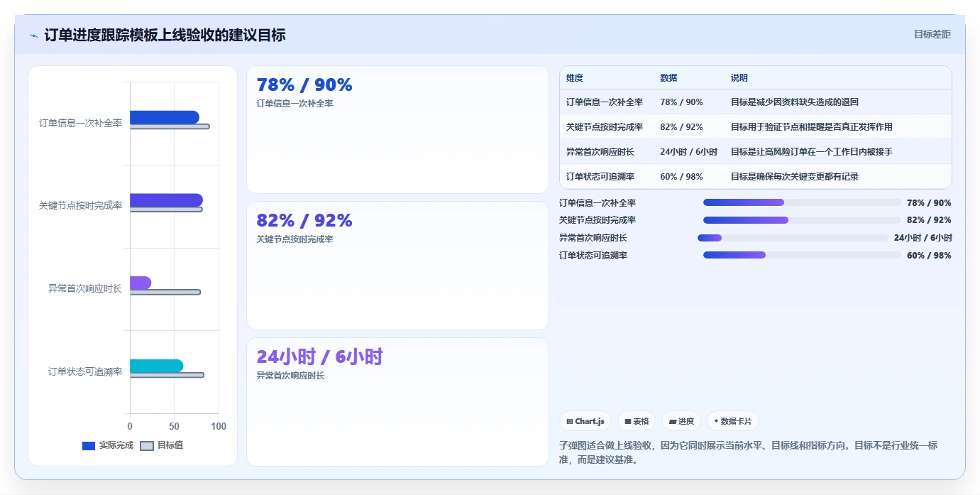980x495 pixels.
Task: Click the blue 订单信息一次补全率 chart bar
Action: tap(165, 117)
